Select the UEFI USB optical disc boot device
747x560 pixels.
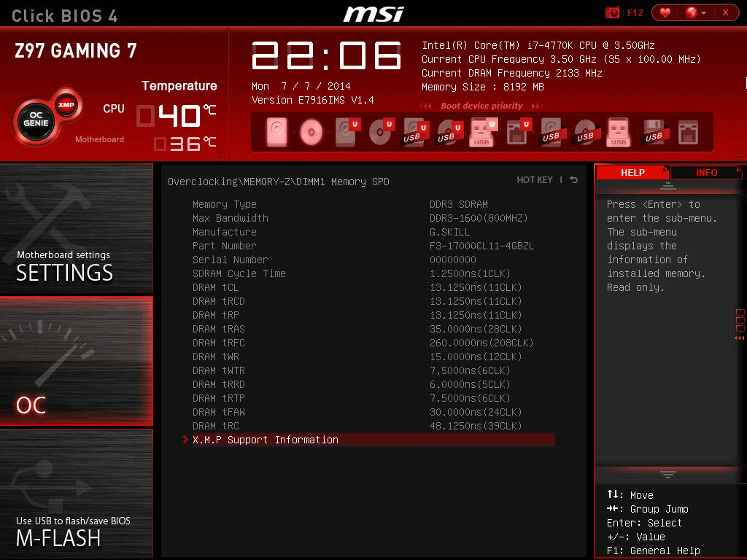point(449,132)
